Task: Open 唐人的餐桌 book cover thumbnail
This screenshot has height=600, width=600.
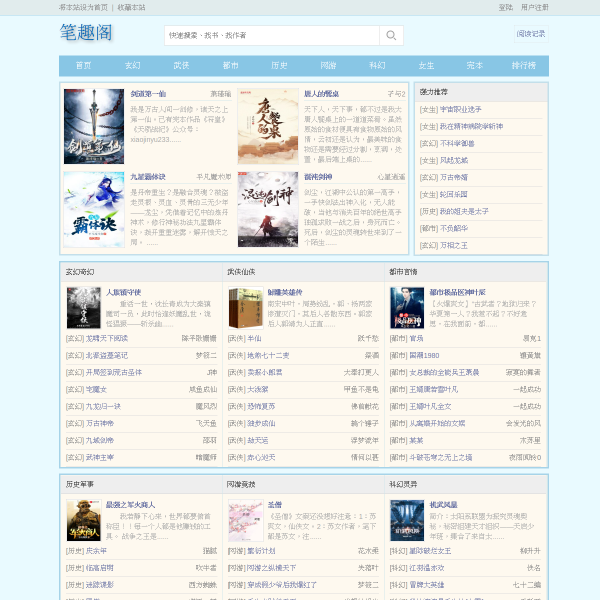Action: (268, 126)
